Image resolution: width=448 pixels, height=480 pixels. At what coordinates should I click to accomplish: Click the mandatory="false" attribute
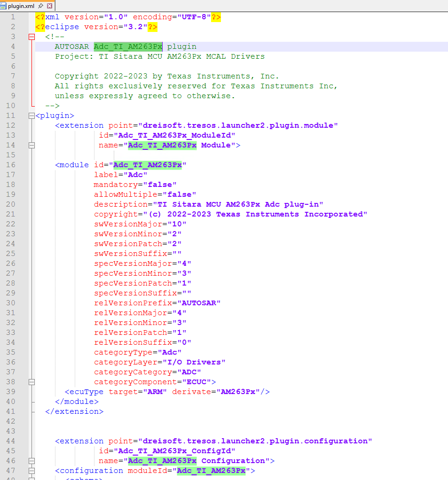tap(135, 185)
